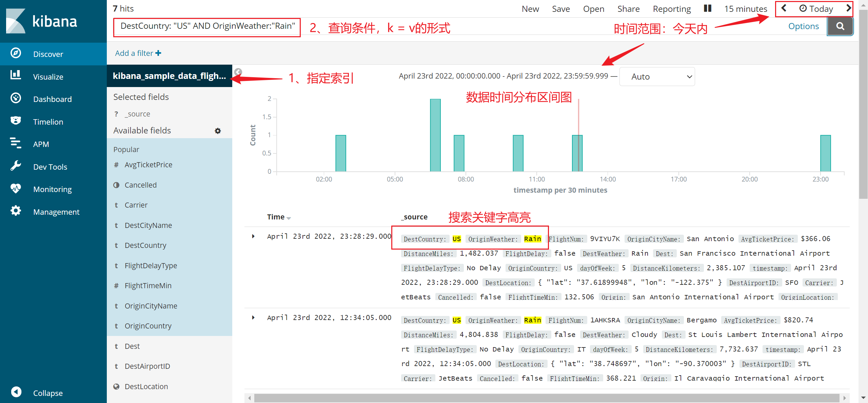
Task: Pause auto-refresh with the pause button
Action: (x=707, y=8)
